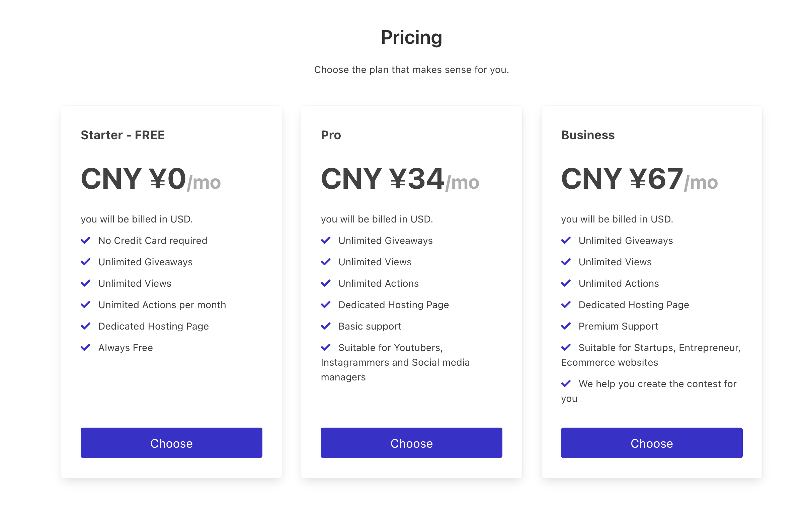804x532 pixels.
Task: Click checkmark next to Premium Support
Action: 566,326
